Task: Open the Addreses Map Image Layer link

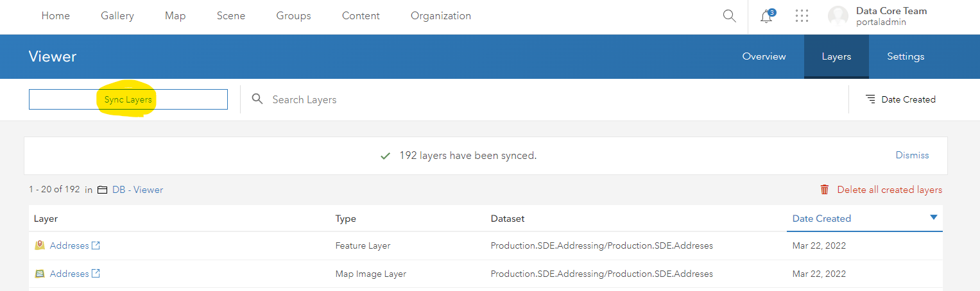Action: point(69,274)
